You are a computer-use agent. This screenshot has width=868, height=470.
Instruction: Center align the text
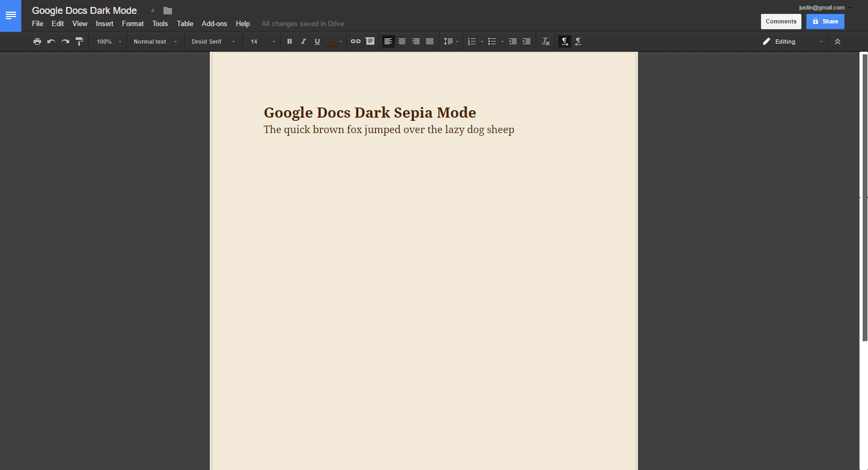coord(402,42)
